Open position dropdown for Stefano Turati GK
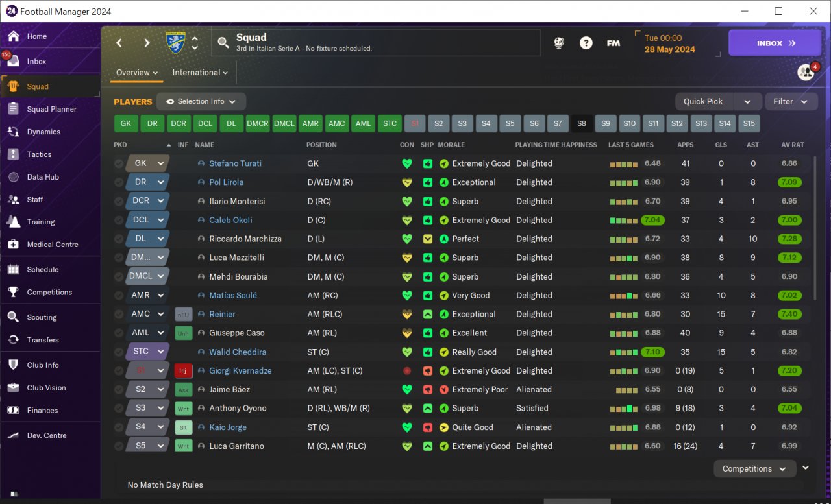The image size is (831, 504). 147,163
